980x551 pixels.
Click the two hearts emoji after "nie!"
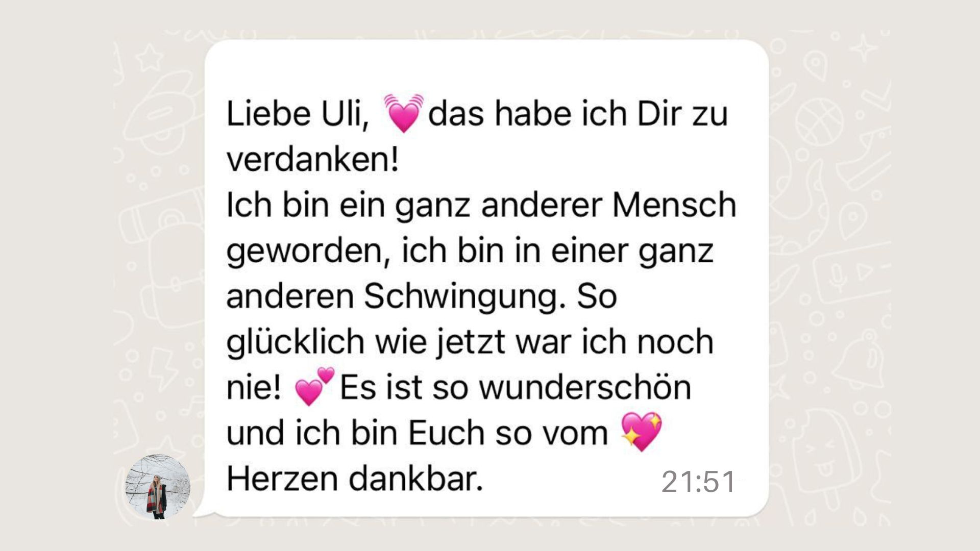pyautogui.click(x=314, y=386)
